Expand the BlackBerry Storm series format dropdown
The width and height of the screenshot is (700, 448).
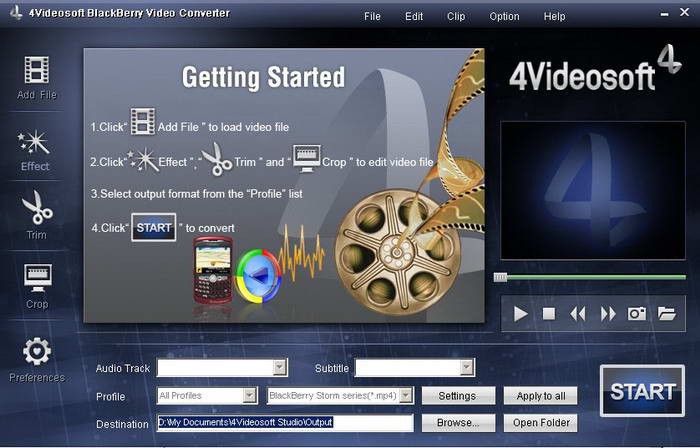pos(406,395)
